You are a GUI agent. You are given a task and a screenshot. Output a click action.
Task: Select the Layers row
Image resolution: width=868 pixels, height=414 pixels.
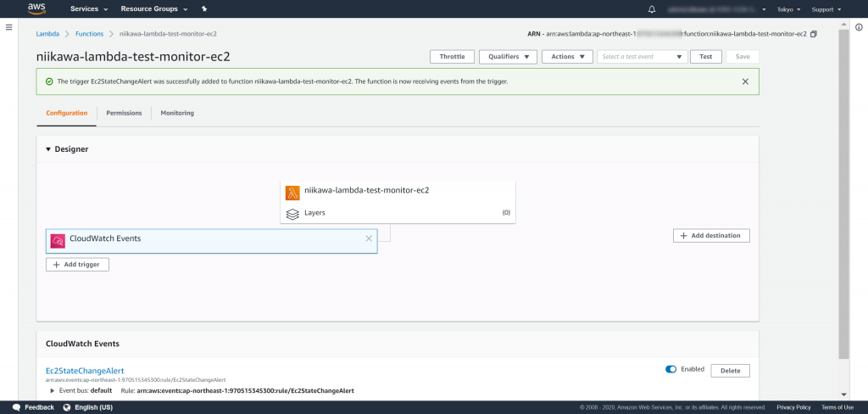coord(398,213)
